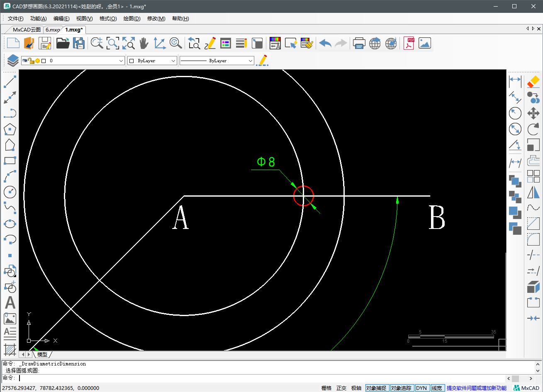The height and width of the screenshot is (392, 543).
Task: Select the radius dimension tool
Action: [515, 113]
